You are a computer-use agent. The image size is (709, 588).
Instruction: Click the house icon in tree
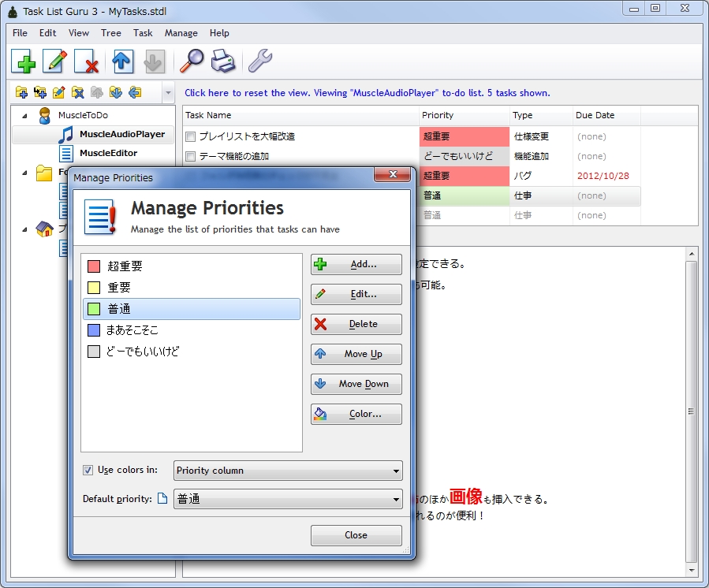click(x=44, y=229)
